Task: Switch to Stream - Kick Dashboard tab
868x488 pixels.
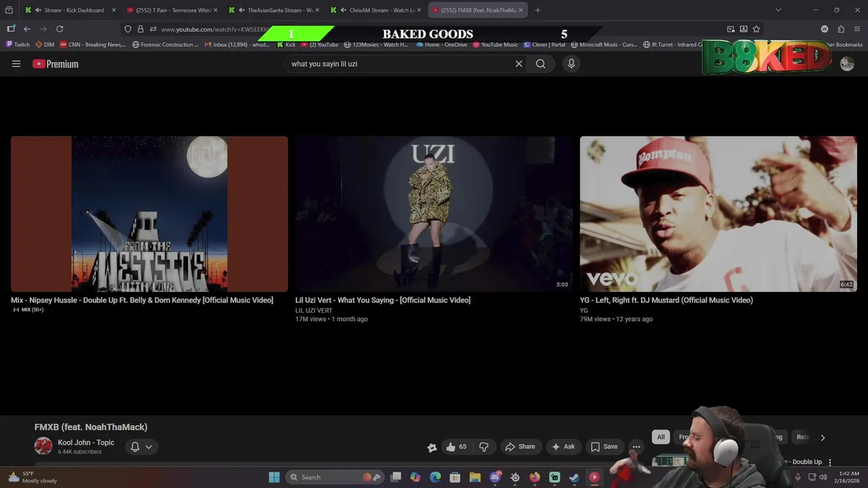Action: 69,10
